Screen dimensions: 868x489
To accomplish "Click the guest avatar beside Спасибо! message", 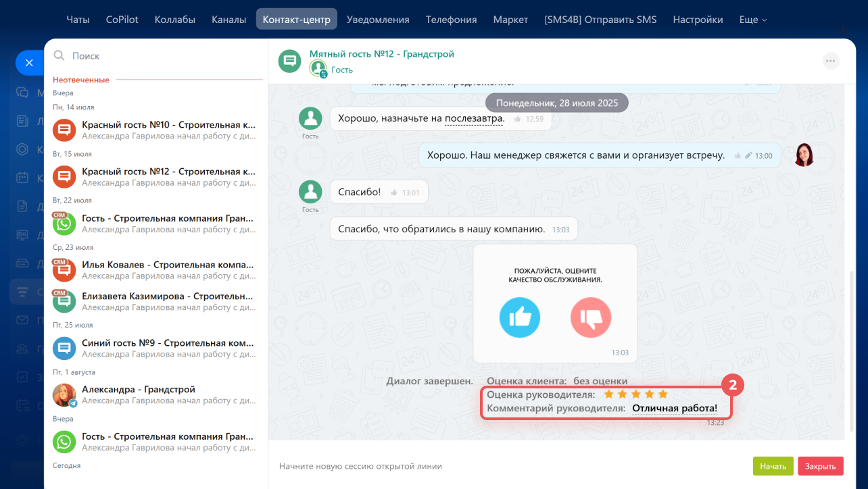I will 310,192.
